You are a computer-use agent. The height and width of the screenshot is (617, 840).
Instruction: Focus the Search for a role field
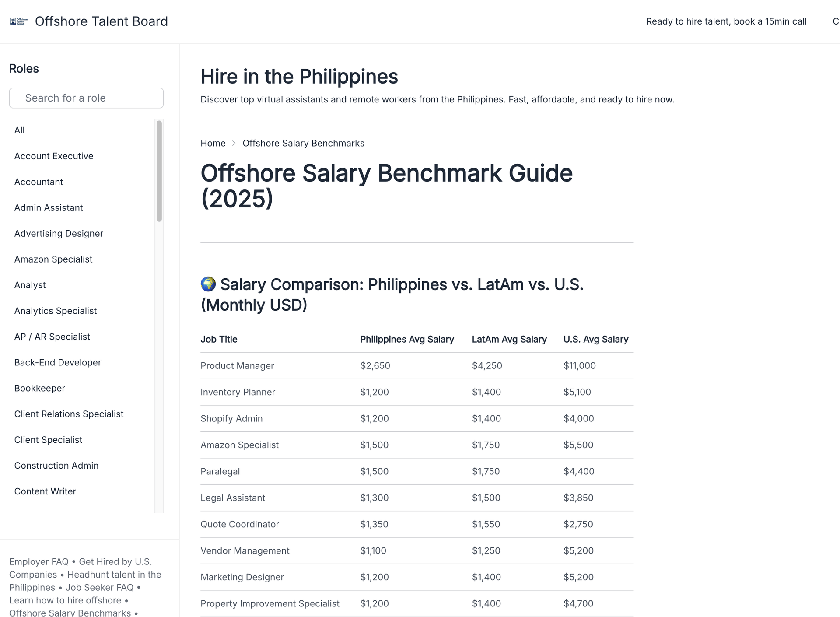(86, 98)
